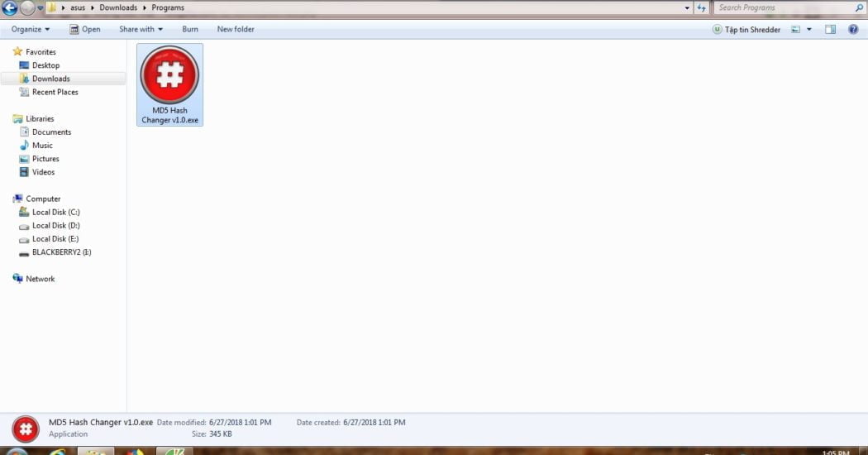Open the Videos library

coord(43,172)
